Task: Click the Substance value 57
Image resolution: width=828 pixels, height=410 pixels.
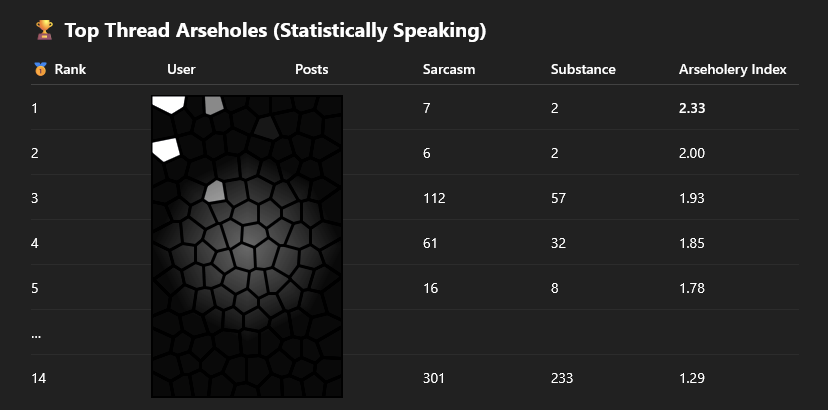Action: (558, 198)
